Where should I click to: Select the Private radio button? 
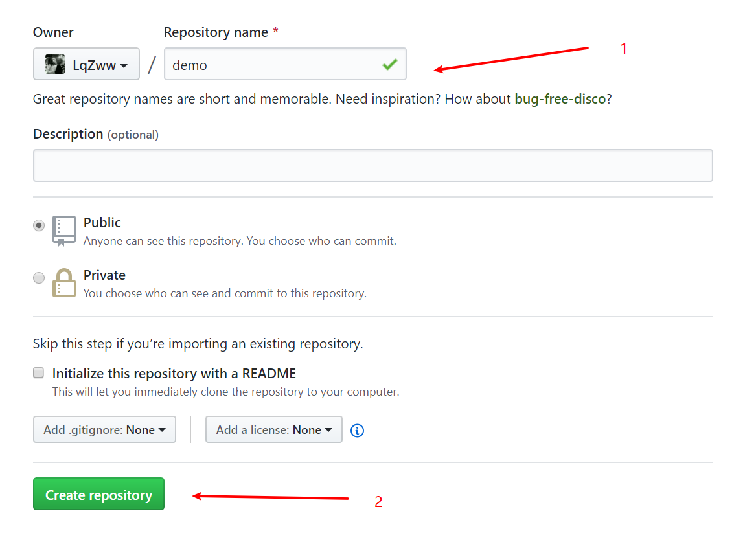(40, 278)
